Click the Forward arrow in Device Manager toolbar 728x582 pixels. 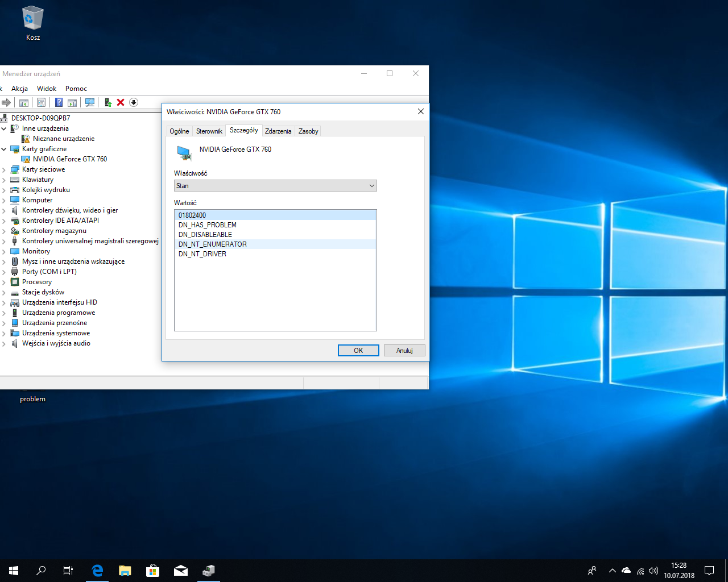tap(6, 102)
